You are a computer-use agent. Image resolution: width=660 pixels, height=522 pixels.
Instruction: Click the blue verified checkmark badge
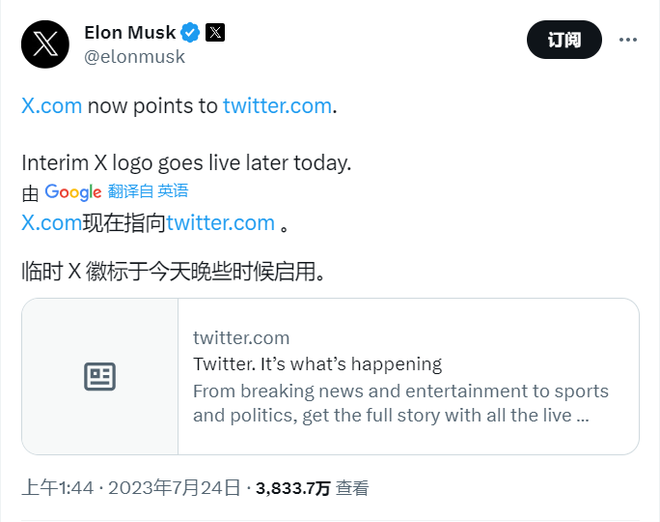(190, 33)
